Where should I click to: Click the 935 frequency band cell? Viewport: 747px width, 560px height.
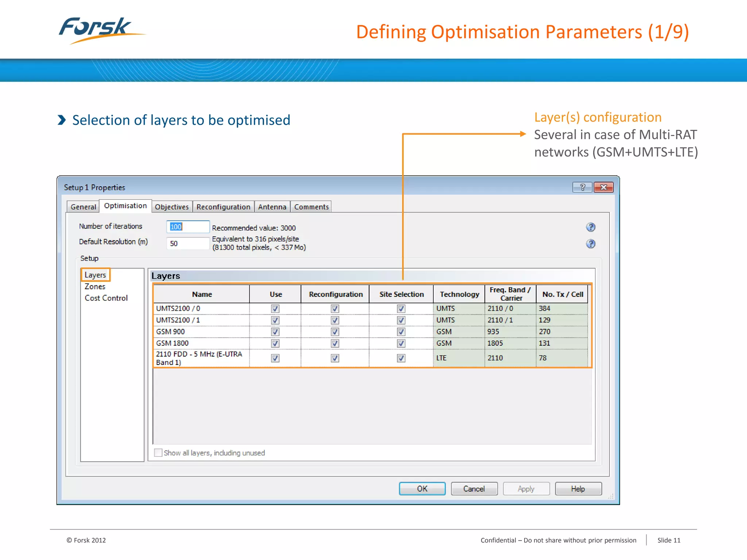point(511,332)
